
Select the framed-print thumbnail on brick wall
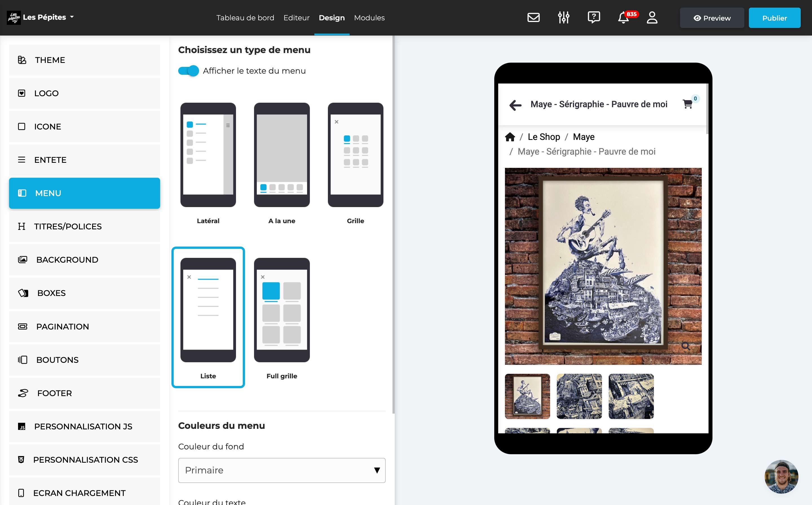[x=527, y=396]
